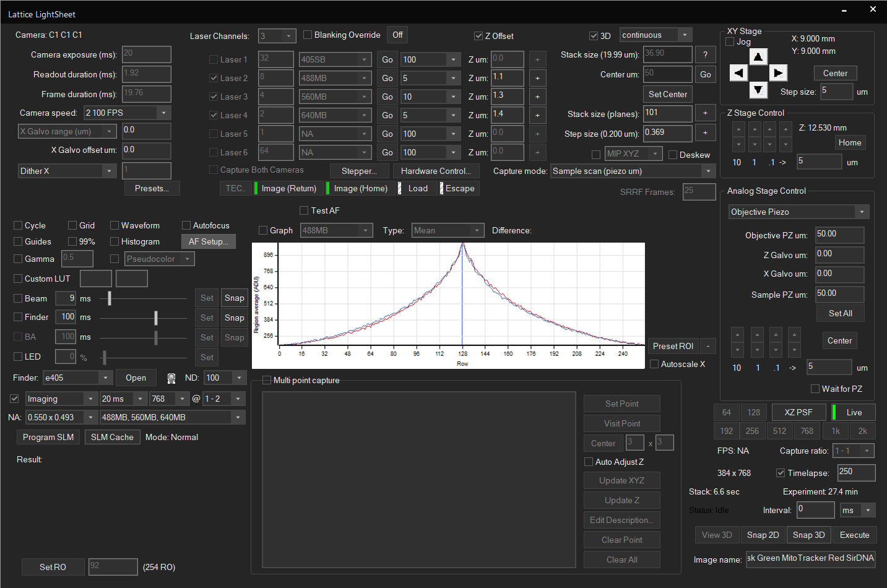Enable the Laser 1 checkbox
Viewport: 887px width, 588px height.
tap(214, 59)
